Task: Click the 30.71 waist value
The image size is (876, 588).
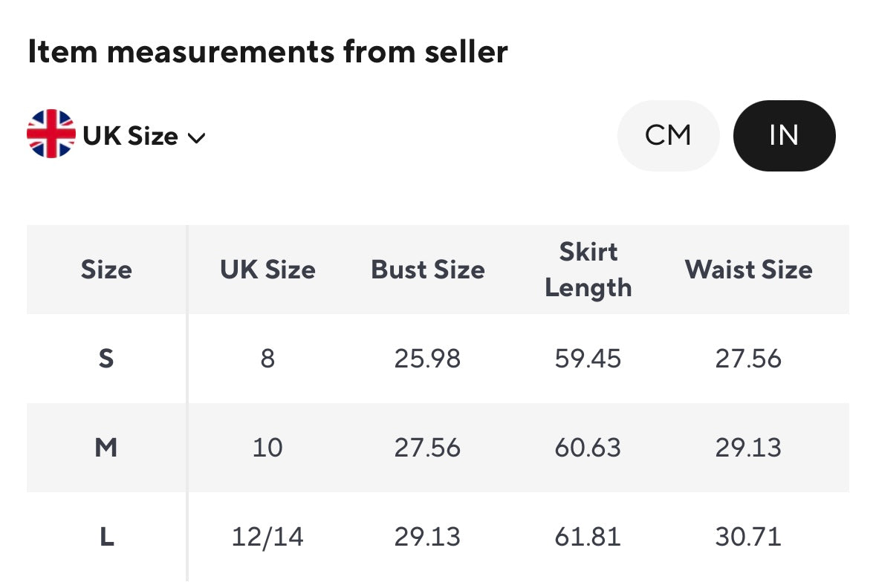Action: click(x=748, y=537)
